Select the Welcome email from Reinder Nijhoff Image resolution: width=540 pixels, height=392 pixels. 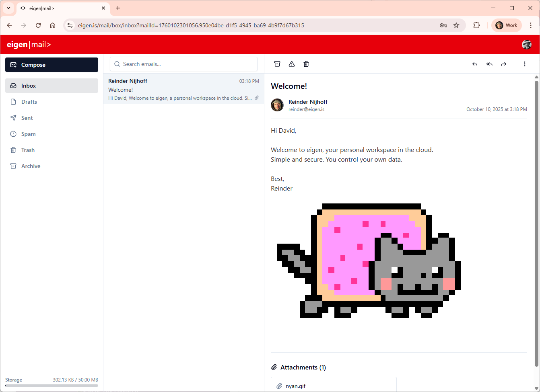pyautogui.click(x=183, y=89)
